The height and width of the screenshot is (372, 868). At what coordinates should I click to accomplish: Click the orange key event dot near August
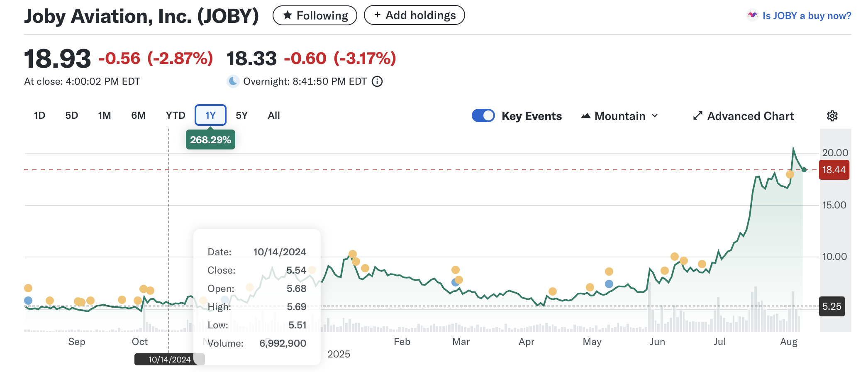(x=790, y=174)
